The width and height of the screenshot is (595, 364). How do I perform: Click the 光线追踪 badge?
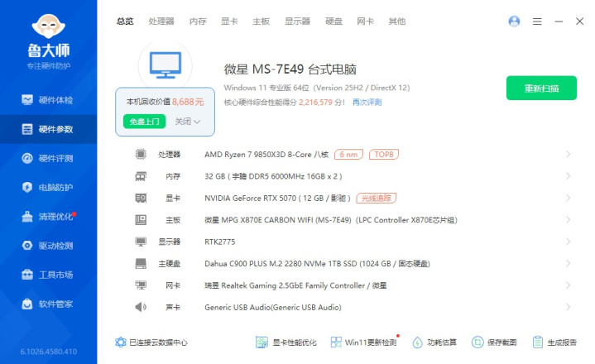[376, 198]
